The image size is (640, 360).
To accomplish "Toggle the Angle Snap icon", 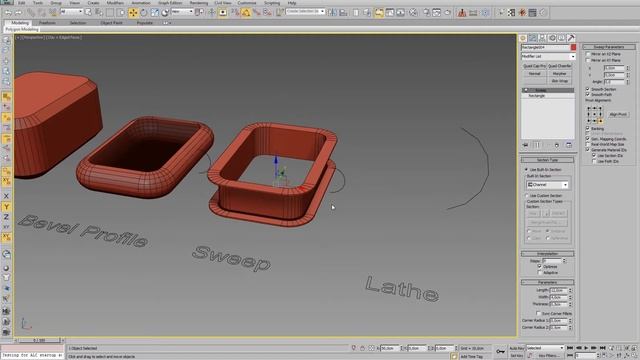I will pos(246,13).
